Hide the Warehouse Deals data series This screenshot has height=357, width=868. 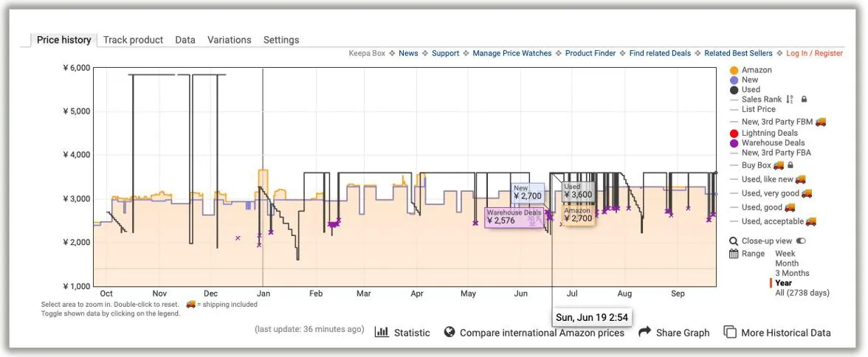pos(773,143)
